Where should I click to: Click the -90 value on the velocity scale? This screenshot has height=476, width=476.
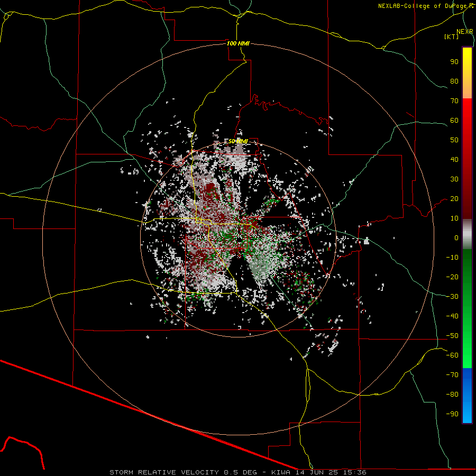point(452,414)
